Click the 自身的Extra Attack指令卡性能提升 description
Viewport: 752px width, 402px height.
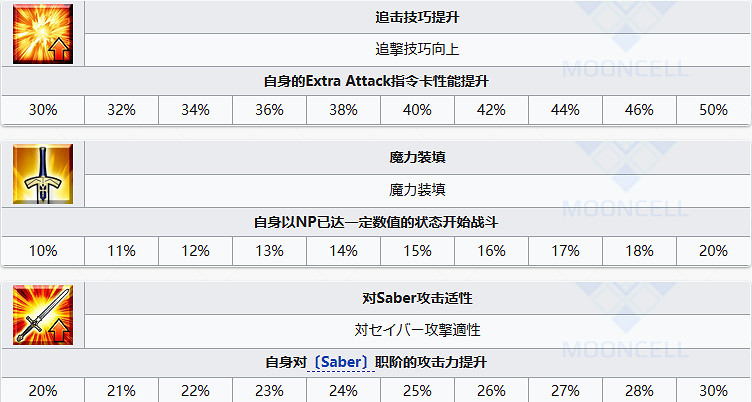tap(376, 80)
